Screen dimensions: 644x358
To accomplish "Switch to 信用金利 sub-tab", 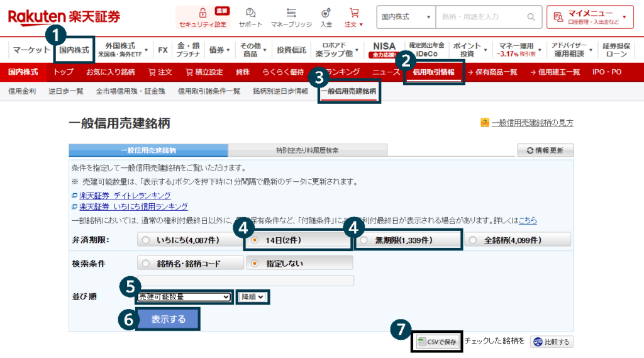I will (x=22, y=91).
